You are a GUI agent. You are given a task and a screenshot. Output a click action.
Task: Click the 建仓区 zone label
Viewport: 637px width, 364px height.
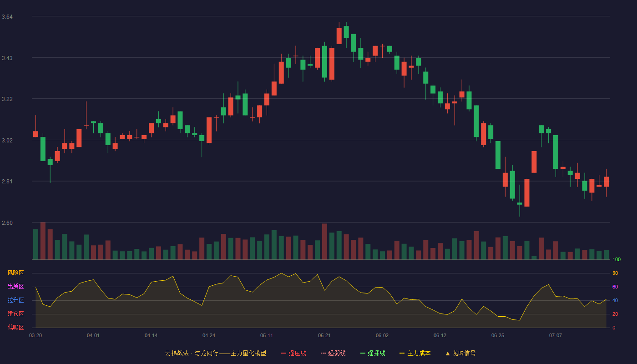15,314
